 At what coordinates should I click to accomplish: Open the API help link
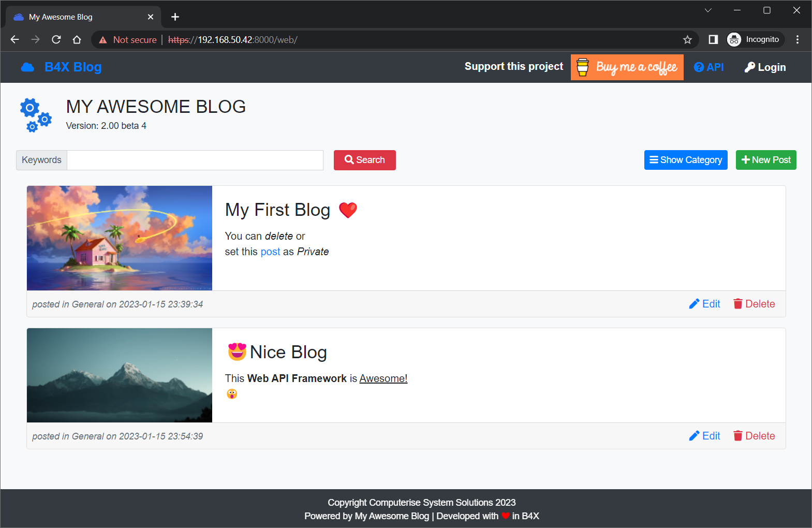708,67
